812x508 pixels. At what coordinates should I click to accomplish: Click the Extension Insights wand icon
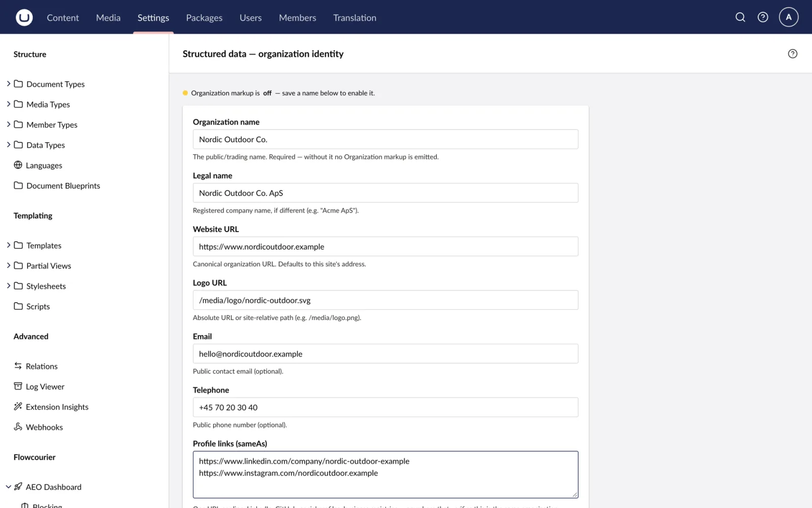(18, 406)
